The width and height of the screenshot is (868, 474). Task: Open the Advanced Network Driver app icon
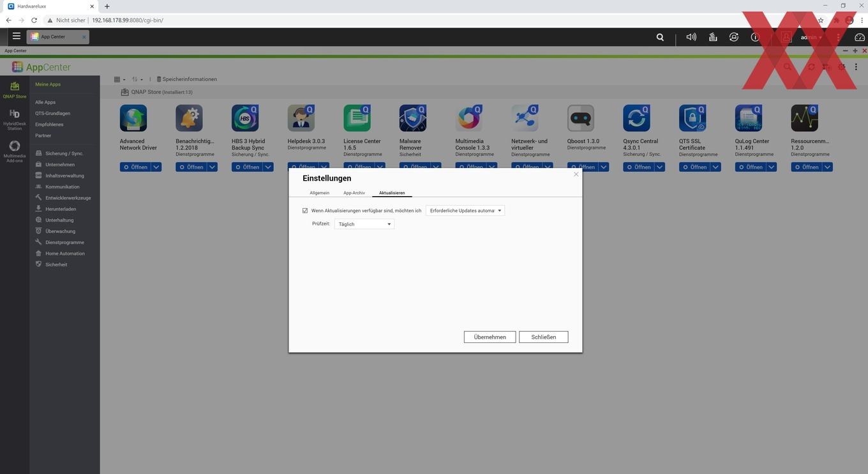(x=133, y=118)
